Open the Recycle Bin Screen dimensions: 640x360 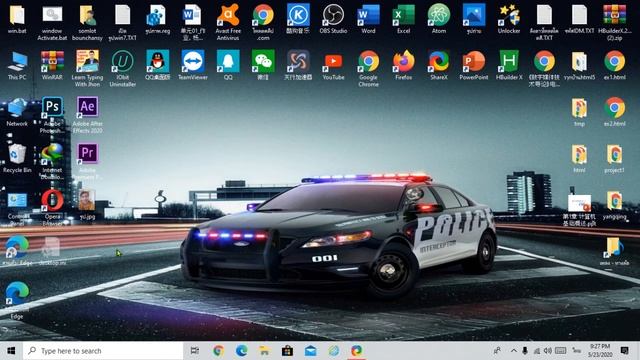tap(17, 154)
